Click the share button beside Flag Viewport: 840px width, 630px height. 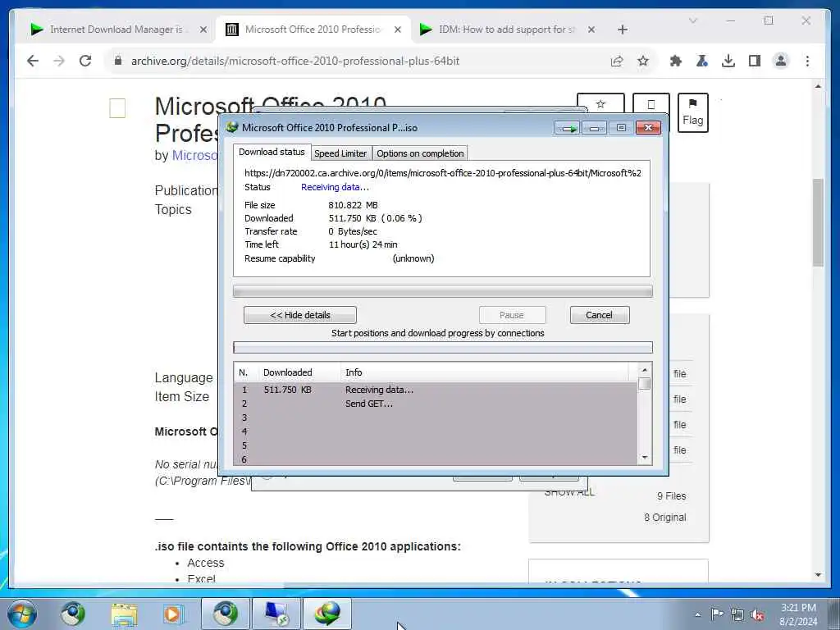(x=651, y=104)
